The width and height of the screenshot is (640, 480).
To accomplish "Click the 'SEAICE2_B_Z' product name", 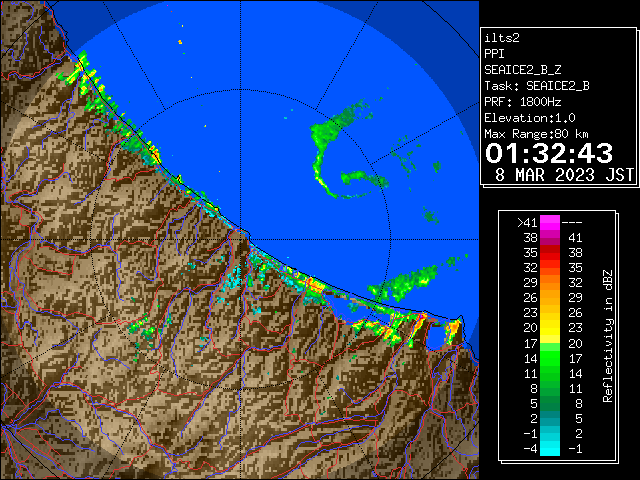I will point(522,70).
